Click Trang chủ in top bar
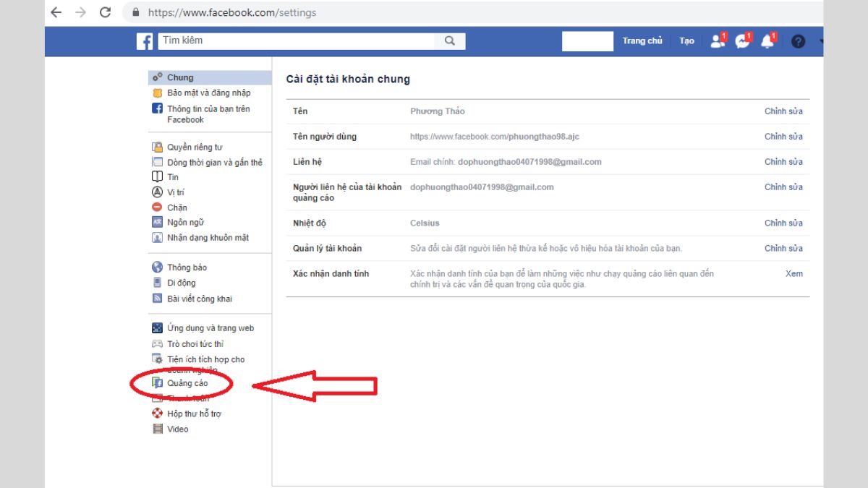 pos(642,41)
